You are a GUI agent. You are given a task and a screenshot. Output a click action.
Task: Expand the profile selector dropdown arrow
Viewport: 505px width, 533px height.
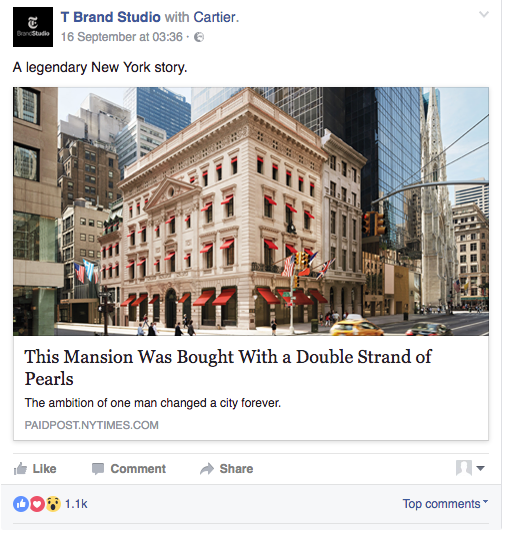click(480, 468)
